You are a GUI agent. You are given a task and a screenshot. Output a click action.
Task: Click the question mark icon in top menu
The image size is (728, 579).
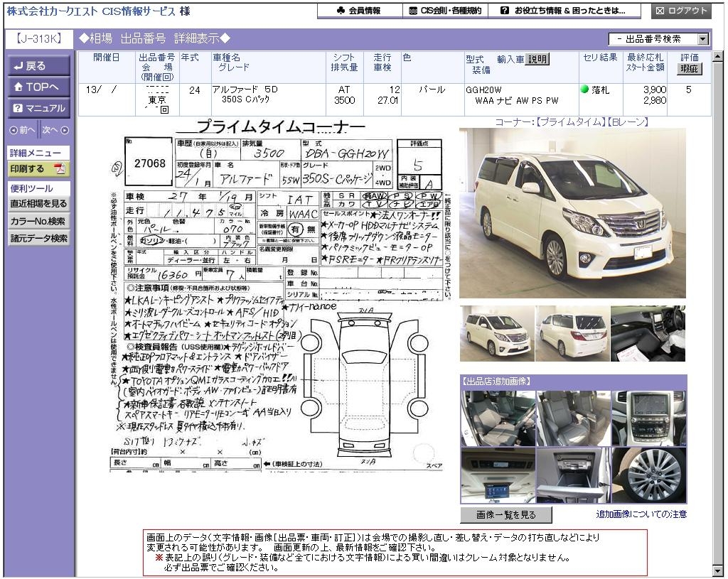click(x=505, y=11)
